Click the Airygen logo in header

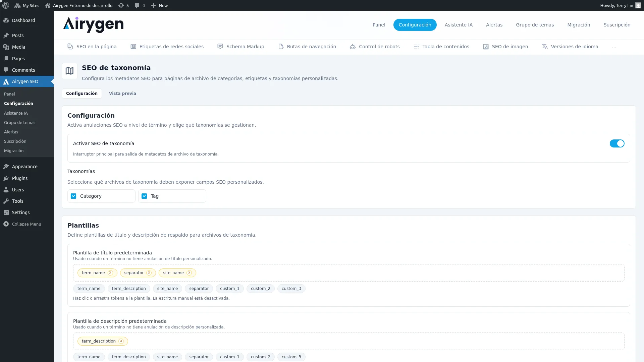[93, 25]
